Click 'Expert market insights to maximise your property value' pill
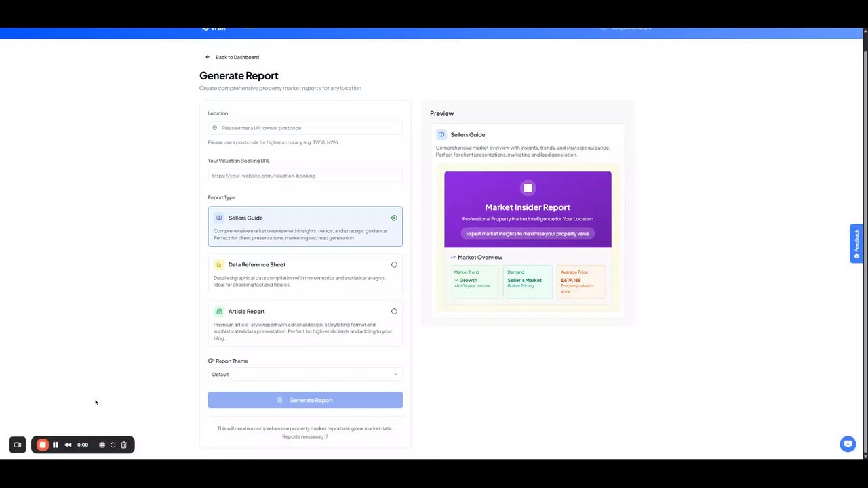This screenshot has height=488, width=868. (x=528, y=233)
